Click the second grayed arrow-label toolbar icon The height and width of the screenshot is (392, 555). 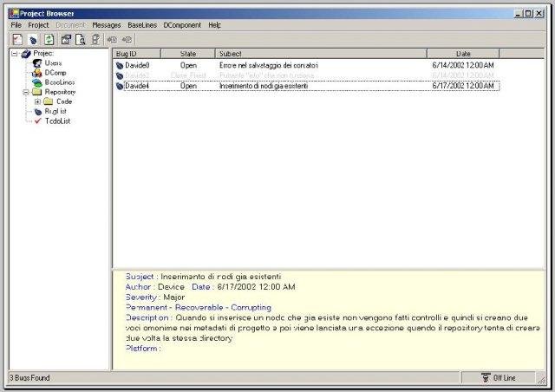coord(127,40)
